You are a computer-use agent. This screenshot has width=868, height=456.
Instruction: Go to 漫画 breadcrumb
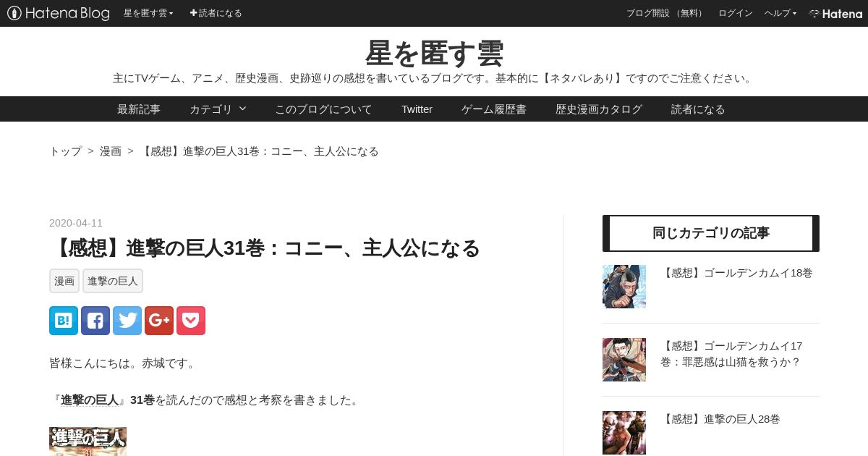coord(111,151)
